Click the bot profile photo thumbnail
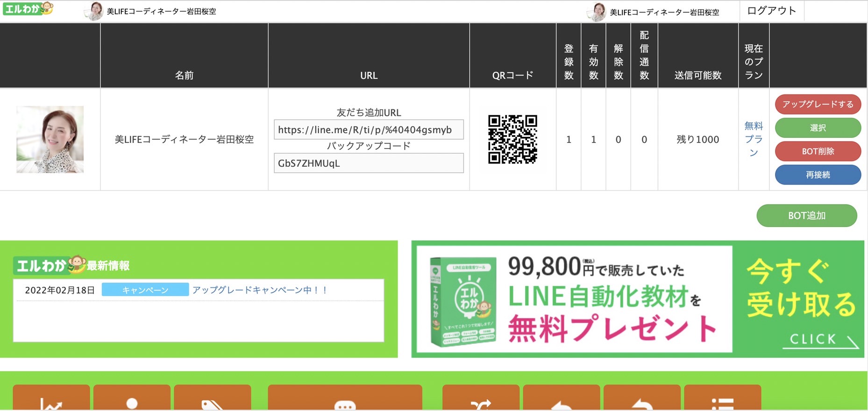The height and width of the screenshot is (411, 868). (50, 139)
